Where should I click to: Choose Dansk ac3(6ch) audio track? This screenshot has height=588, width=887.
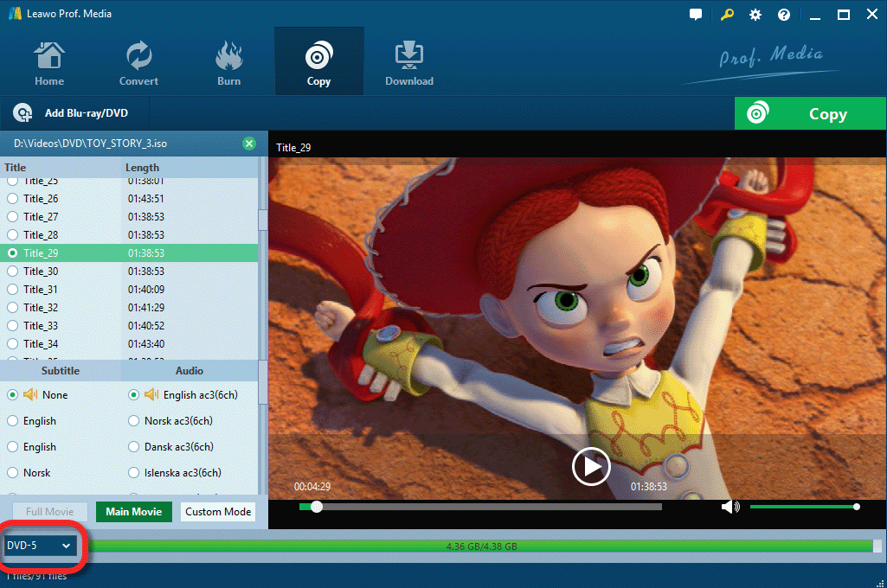133,447
